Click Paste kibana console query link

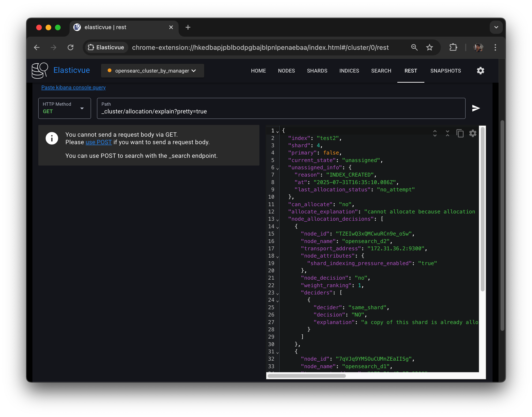pyautogui.click(x=73, y=87)
